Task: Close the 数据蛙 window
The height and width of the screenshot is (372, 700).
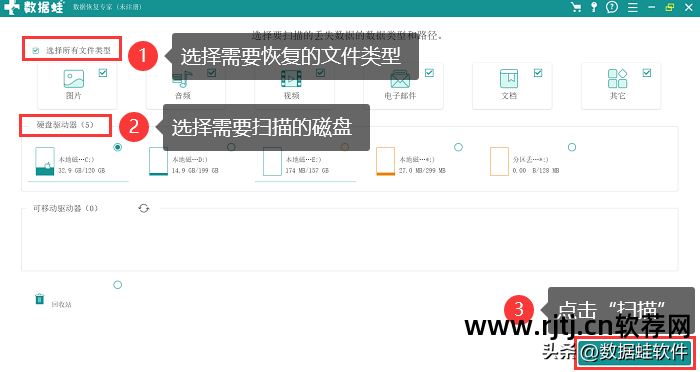Action: click(689, 7)
